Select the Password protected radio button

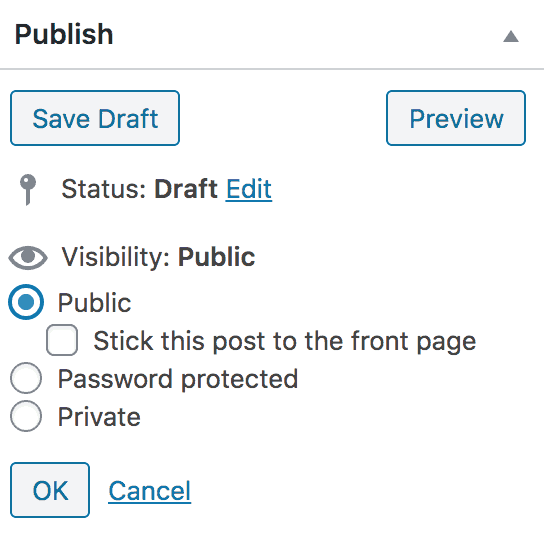(x=26, y=378)
